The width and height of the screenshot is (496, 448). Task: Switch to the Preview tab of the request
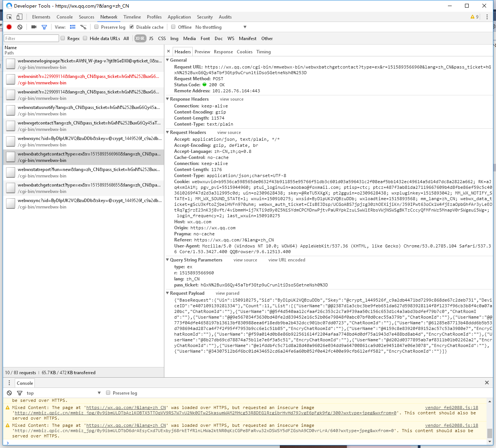(202, 52)
